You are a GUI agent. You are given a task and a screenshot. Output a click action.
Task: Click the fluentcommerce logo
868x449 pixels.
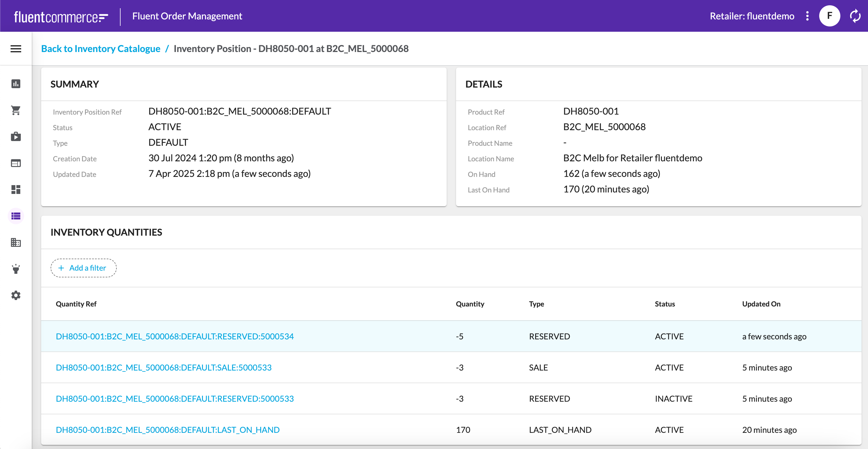61,16
